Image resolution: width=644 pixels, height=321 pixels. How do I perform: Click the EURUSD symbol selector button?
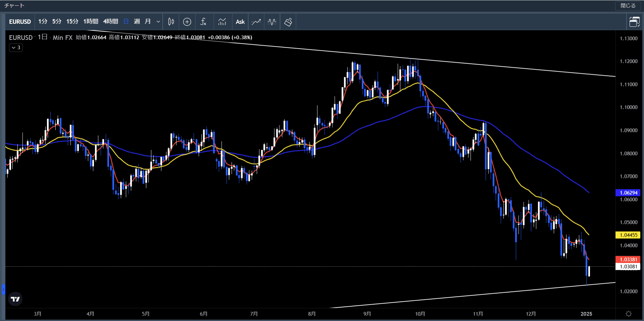pyautogui.click(x=20, y=22)
